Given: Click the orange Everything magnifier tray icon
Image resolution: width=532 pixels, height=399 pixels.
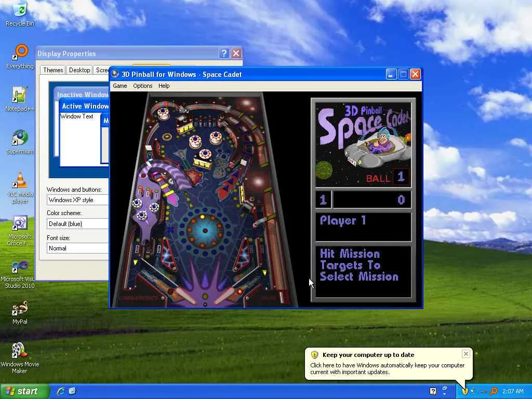Looking at the screenshot, I should pyautogui.click(x=494, y=391).
